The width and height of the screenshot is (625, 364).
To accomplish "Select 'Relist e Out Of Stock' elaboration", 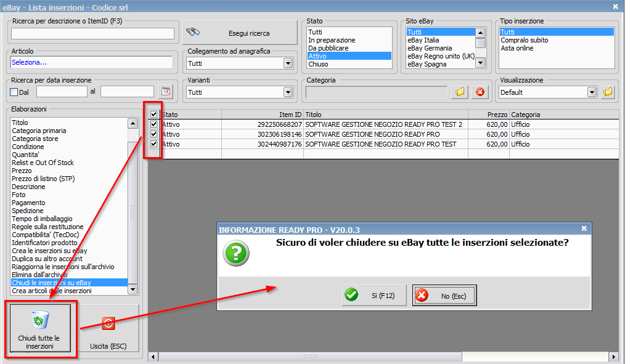I will click(70, 163).
